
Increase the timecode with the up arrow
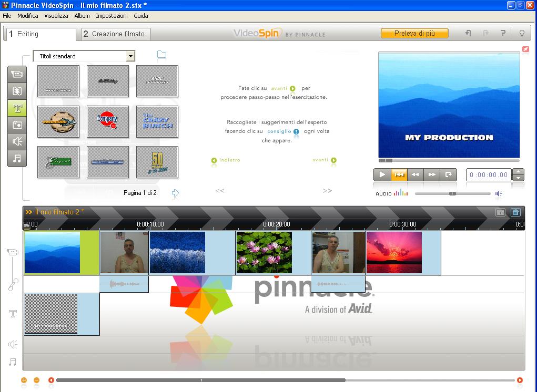pyautogui.click(x=518, y=172)
